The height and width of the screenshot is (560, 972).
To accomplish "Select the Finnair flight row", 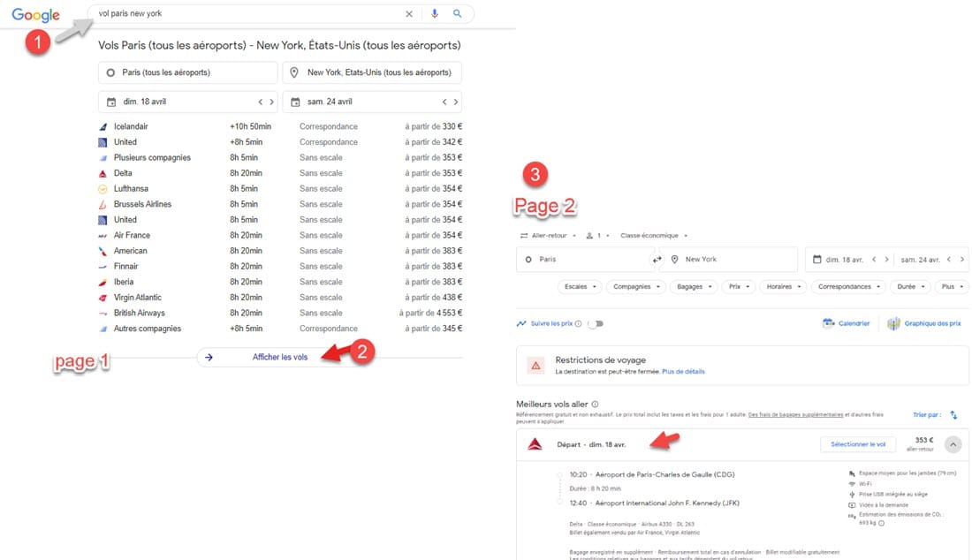I will [x=280, y=267].
